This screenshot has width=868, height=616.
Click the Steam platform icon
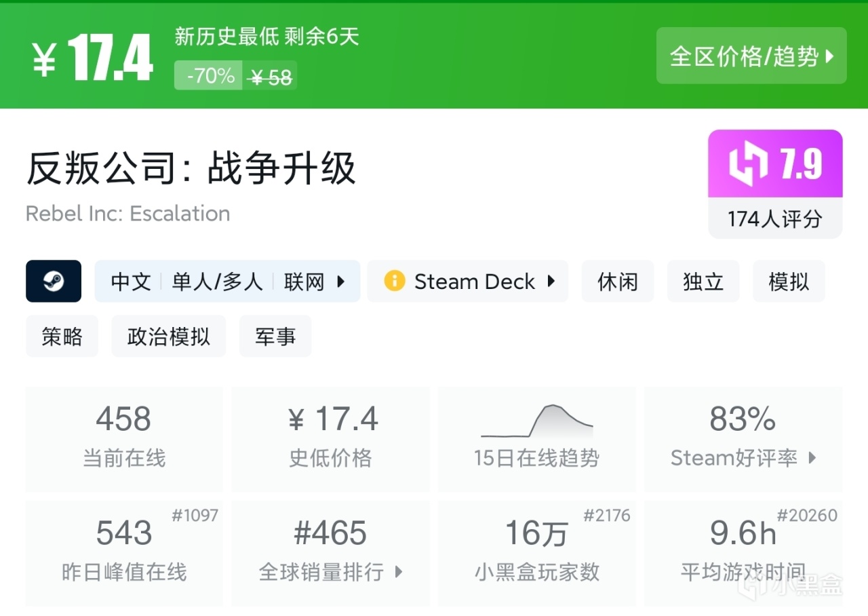coord(54,281)
